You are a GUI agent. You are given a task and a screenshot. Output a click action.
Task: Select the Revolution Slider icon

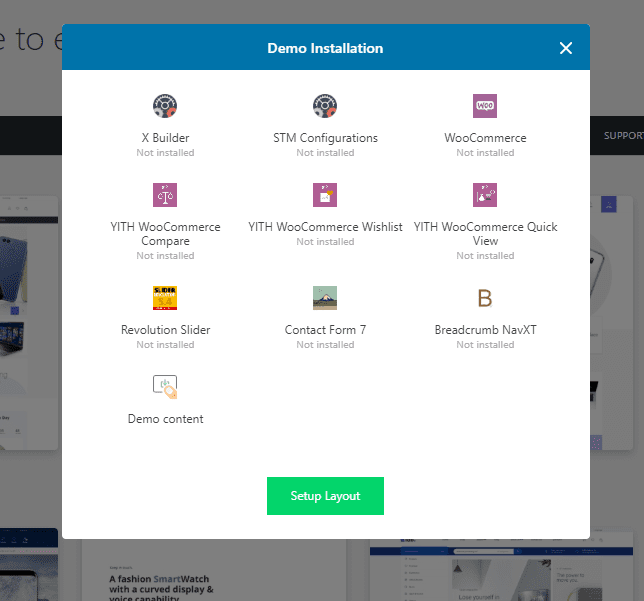coord(165,298)
